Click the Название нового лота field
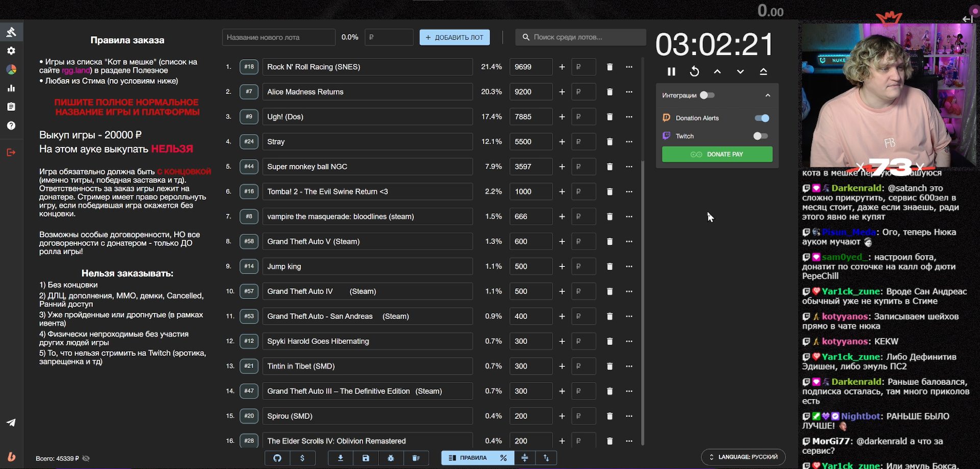Image resolution: width=980 pixels, height=469 pixels. (279, 37)
